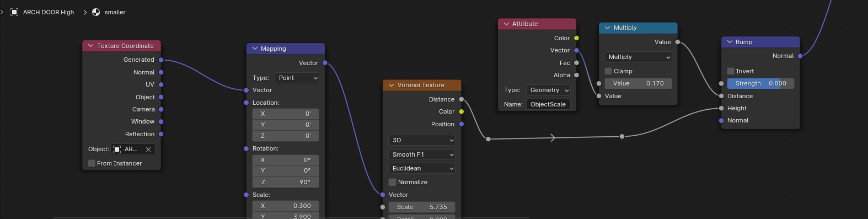Open the Euclidean distance metric dropdown
Screen dimensions: 868x219
[422, 168]
